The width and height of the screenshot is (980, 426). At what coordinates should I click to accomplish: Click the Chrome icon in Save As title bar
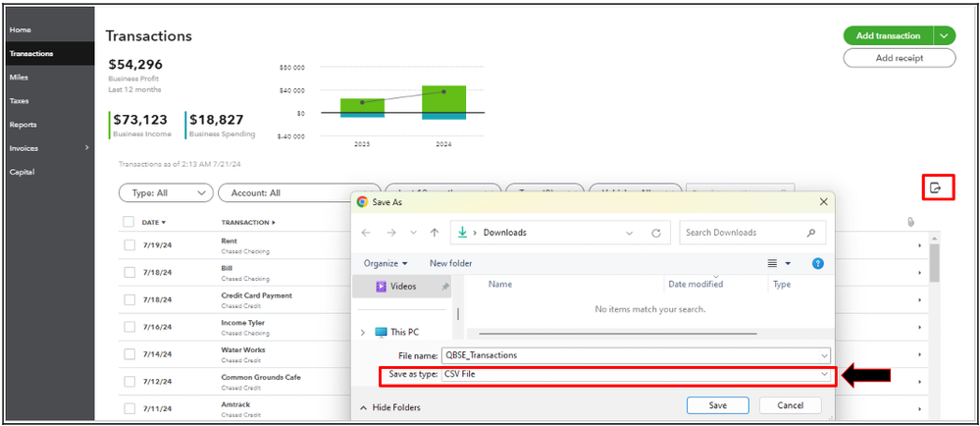pos(361,202)
